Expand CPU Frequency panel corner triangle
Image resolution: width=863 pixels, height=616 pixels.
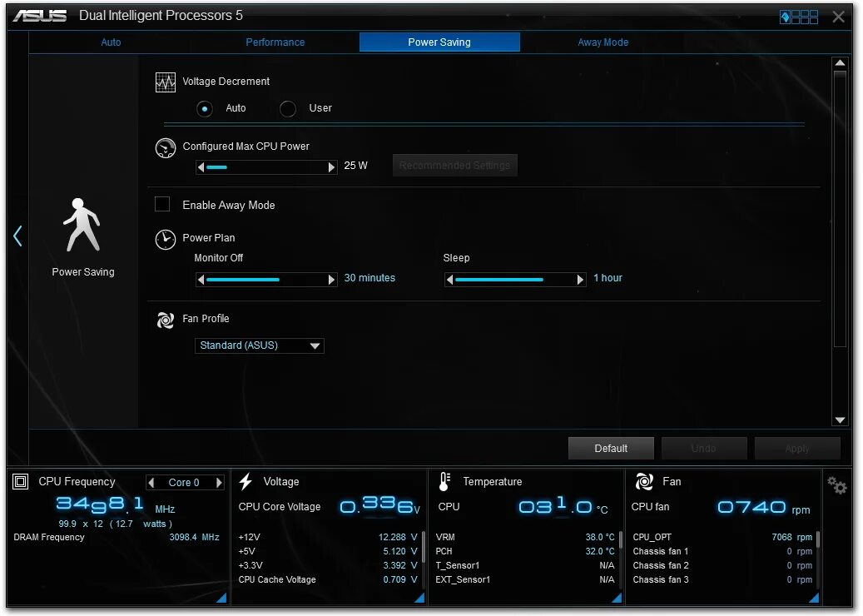(x=221, y=598)
